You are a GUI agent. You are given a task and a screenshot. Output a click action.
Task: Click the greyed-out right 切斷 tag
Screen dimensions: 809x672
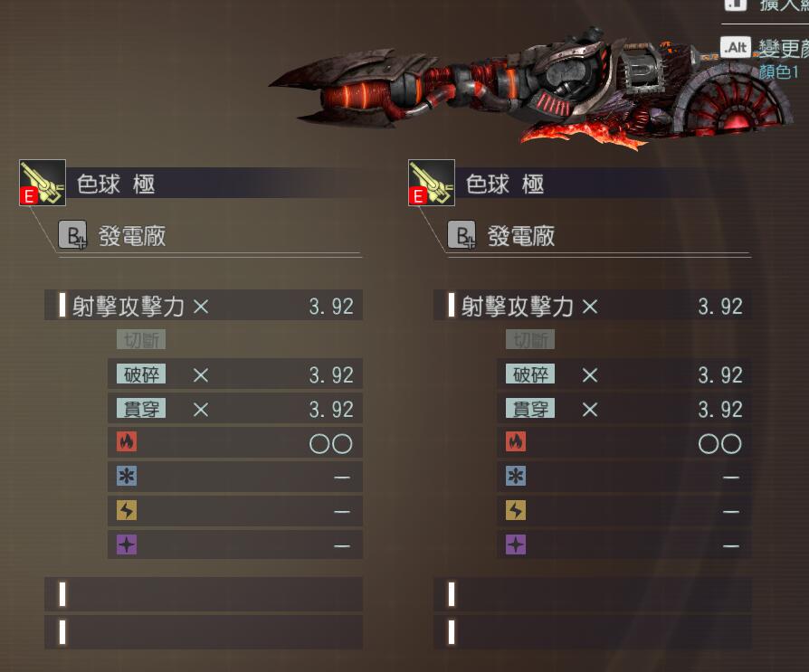pos(530,339)
